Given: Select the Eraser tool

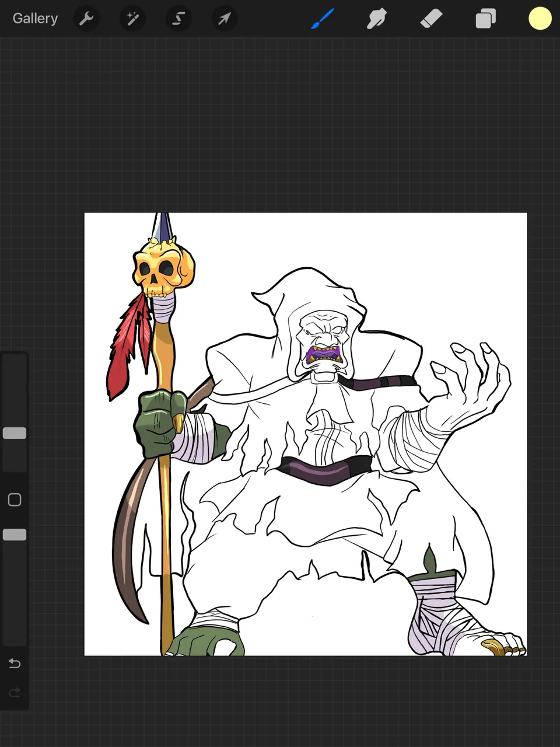Looking at the screenshot, I should pyautogui.click(x=431, y=19).
